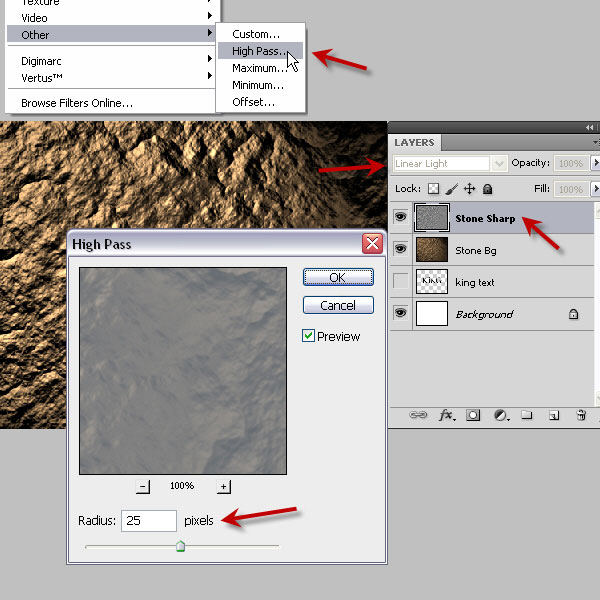Collapse Layers panel with double arrows
This screenshot has width=600, height=600.
coord(589,127)
